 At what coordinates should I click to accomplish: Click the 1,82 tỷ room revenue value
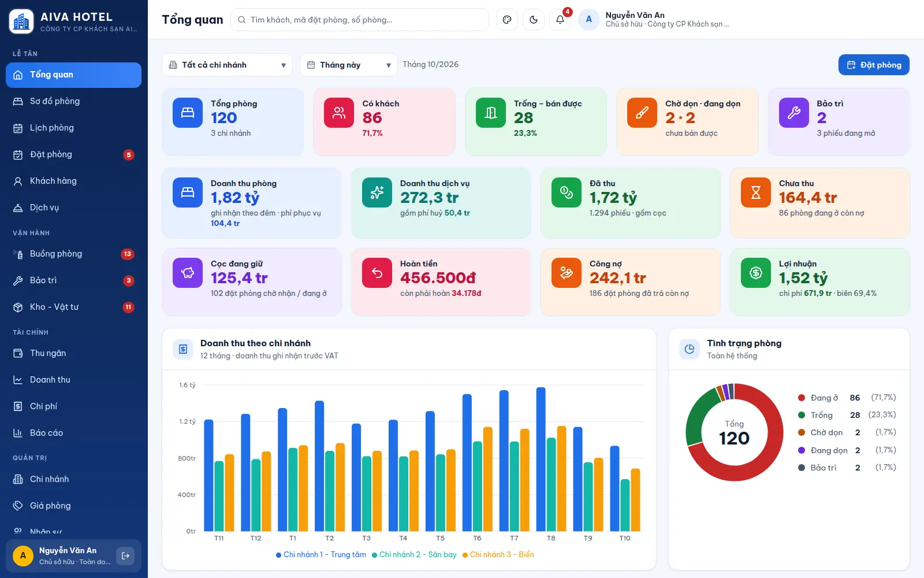(235, 198)
